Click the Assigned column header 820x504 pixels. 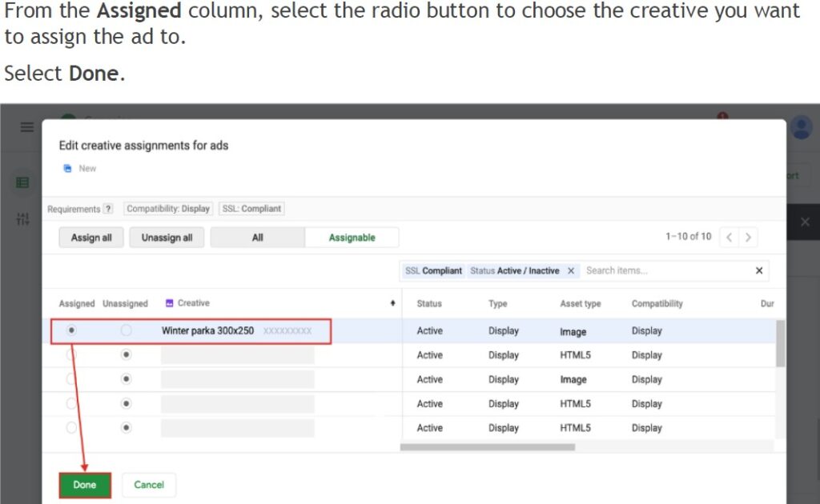coord(77,303)
